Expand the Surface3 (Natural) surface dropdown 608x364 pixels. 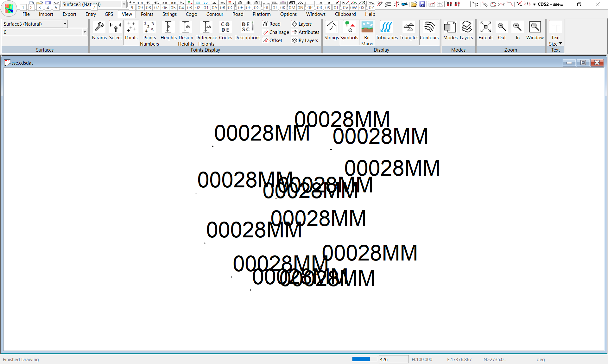click(x=65, y=24)
